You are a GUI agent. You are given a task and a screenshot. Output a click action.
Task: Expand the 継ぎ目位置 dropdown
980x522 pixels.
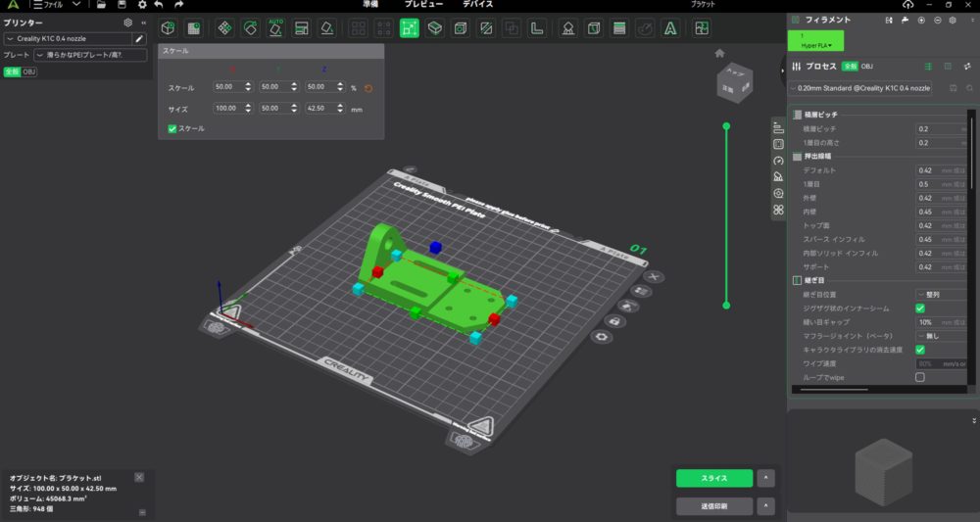pyautogui.click(x=939, y=294)
